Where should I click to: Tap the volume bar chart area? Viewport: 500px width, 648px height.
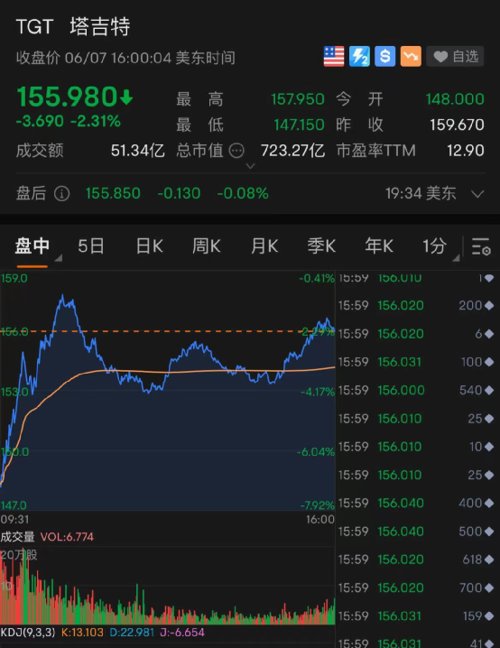click(x=167, y=587)
